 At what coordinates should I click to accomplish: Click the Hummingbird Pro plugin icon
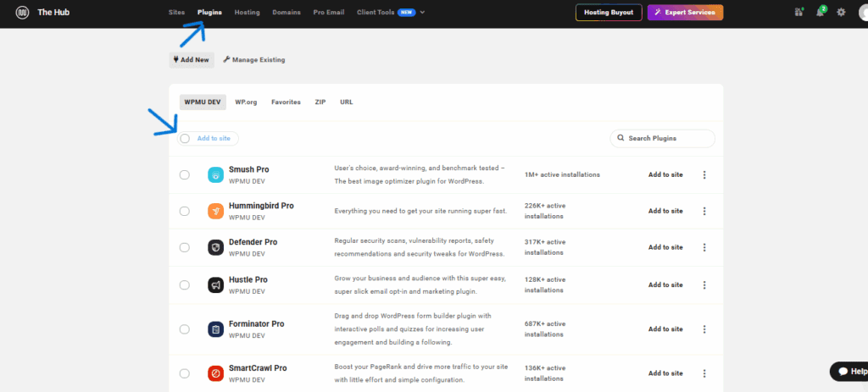(216, 212)
